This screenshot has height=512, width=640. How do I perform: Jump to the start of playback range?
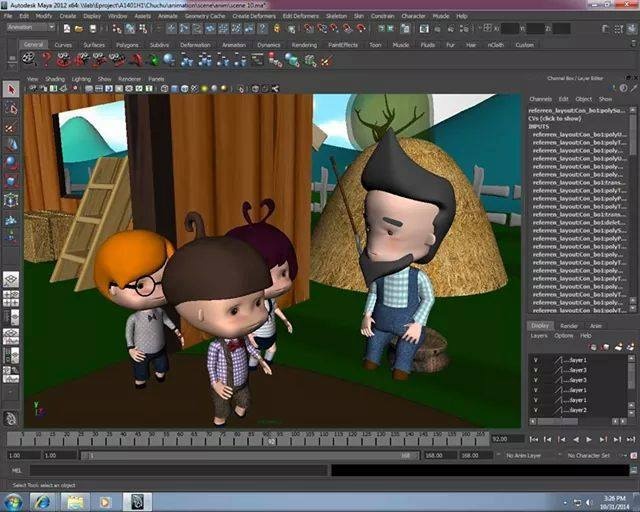pyautogui.click(x=535, y=439)
